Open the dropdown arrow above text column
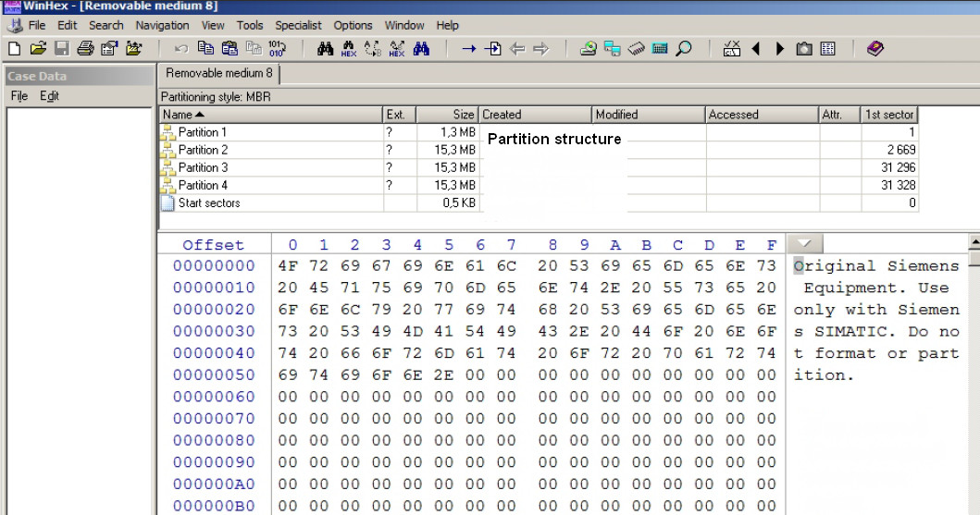Viewport: 980px width, 515px height. (x=804, y=243)
